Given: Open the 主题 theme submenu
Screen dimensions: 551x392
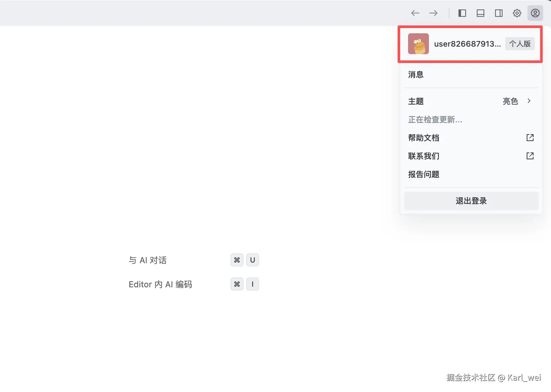Looking at the screenshot, I should pyautogui.click(x=471, y=101).
